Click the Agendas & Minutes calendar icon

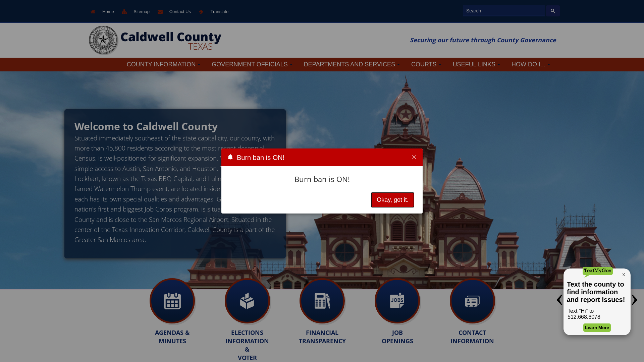point(172,301)
